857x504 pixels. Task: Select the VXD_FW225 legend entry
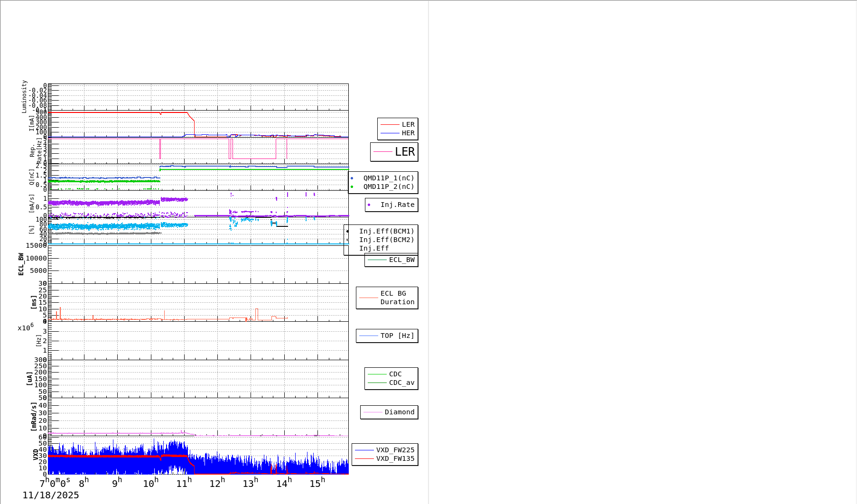(395, 450)
